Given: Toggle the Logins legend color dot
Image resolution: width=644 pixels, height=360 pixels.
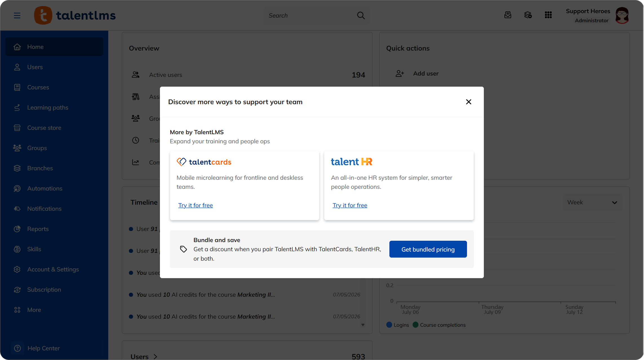Looking at the screenshot, I should tap(389, 325).
